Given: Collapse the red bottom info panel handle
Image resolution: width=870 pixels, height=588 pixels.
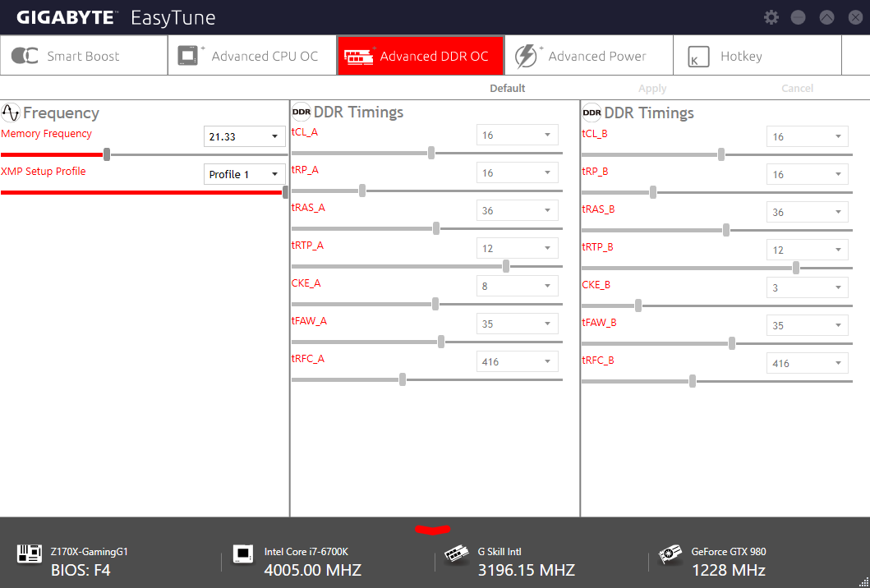Looking at the screenshot, I should (x=433, y=530).
